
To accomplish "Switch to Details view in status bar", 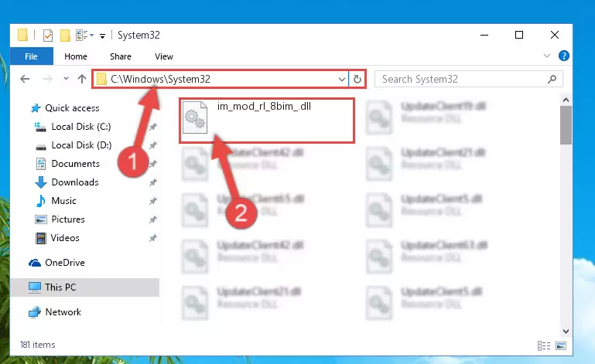I will pyautogui.click(x=544, y=345).
